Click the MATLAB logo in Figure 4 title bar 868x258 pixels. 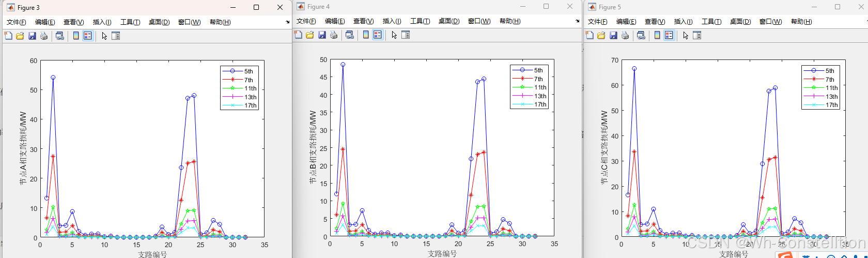[301, 6]
